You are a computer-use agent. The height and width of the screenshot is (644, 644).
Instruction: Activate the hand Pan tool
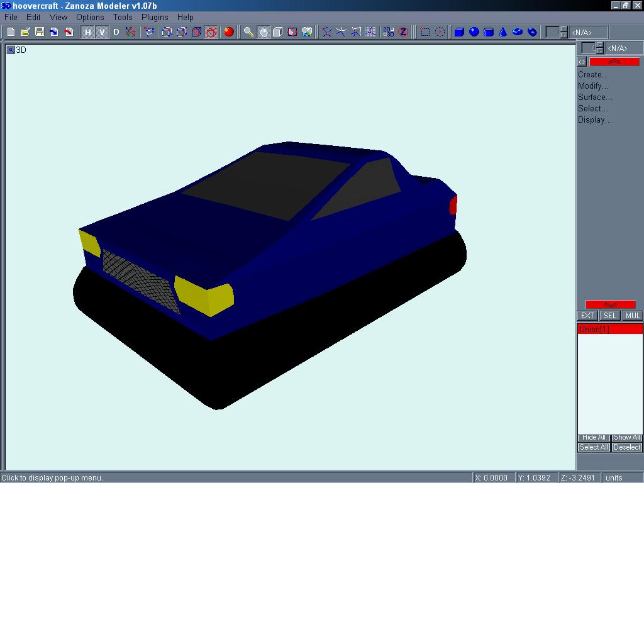264,32
